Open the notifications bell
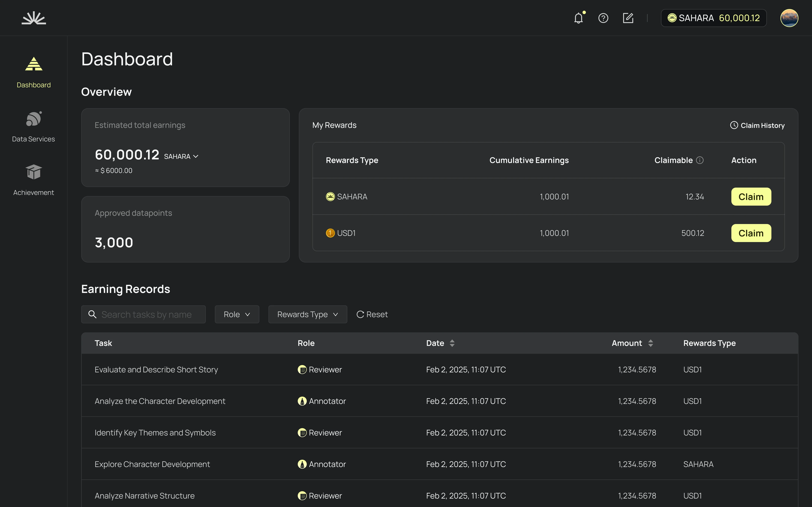Image resolution: width=812 pixels, height=507 pixels. point(579,18)
